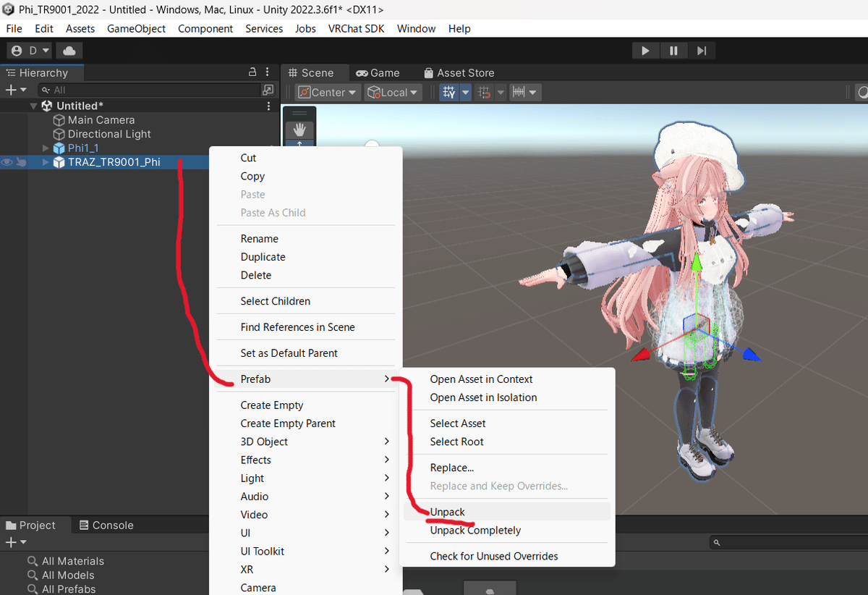Switch to the Console tab
The height and width of the screenshot is (595, 868).
coord(106,526)
